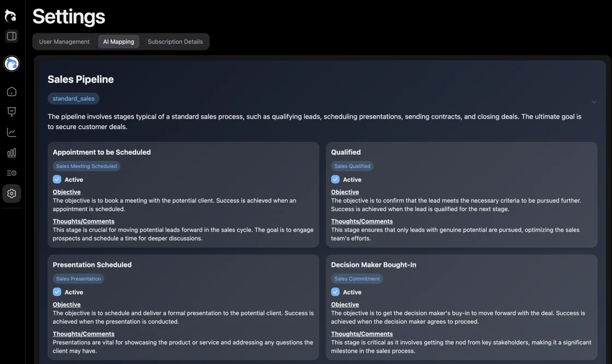Toggle Active checkbox for Decision Maker Bought-In

pos(336,292)
